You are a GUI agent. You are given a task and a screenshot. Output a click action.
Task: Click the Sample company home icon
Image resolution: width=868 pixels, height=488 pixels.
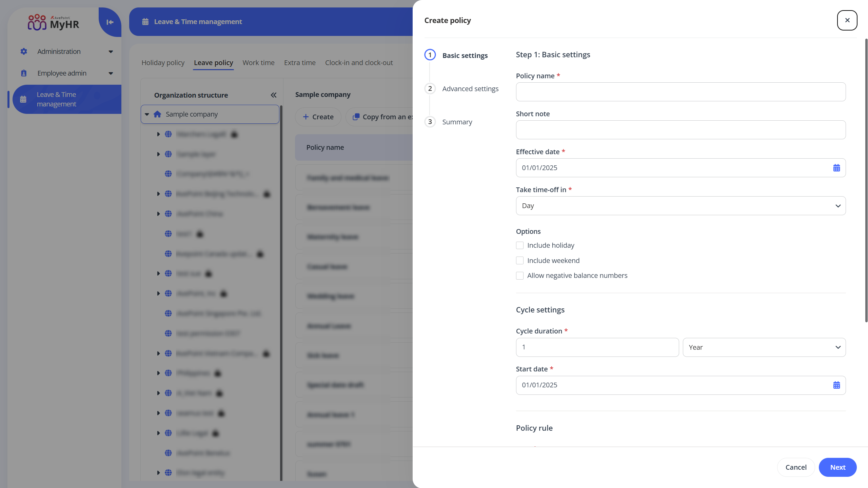157,114
